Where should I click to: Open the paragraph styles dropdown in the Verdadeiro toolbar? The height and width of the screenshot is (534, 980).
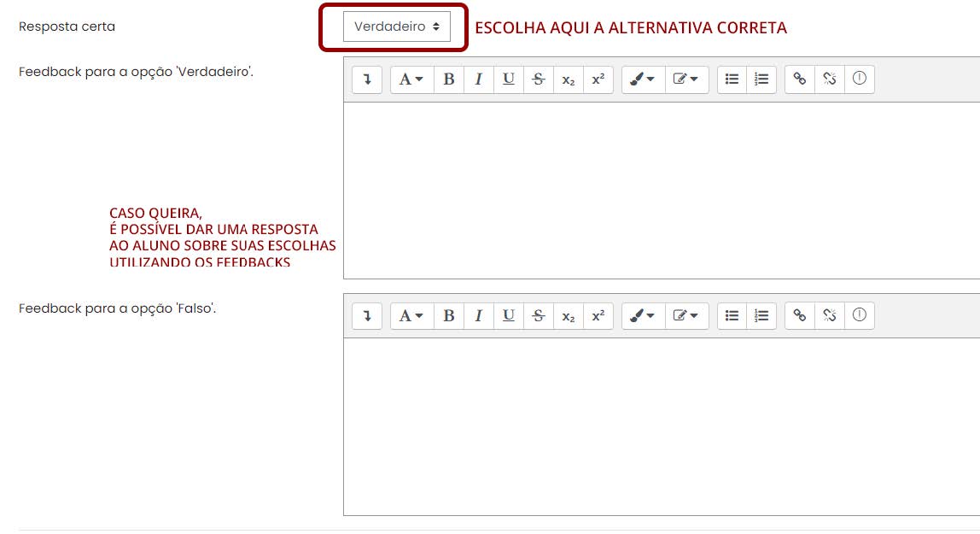click(x=410, y=79)
